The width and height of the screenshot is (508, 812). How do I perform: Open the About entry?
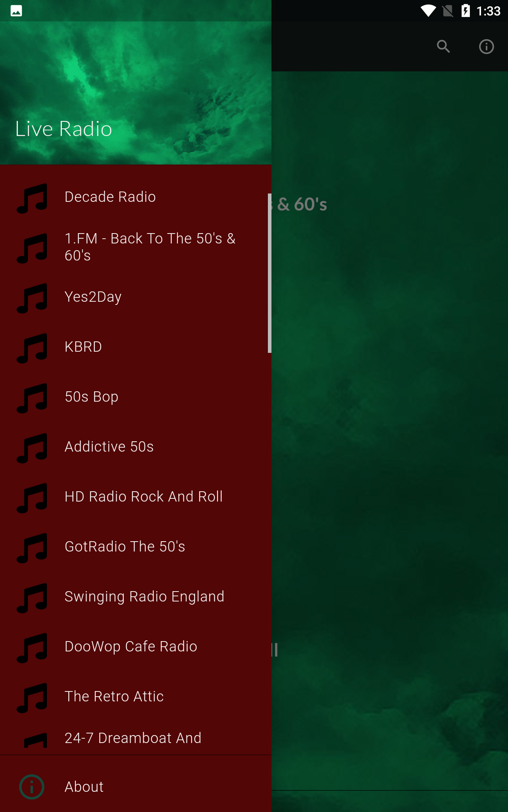[136, 787]
